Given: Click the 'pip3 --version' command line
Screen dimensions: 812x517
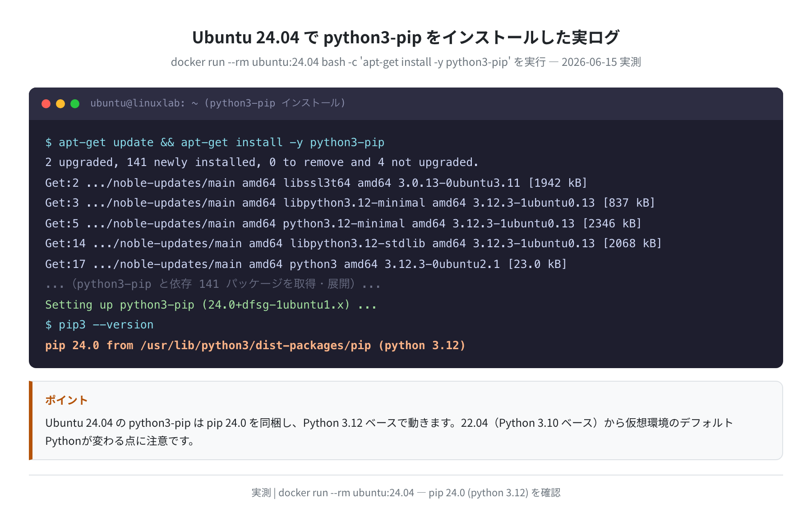Looking at the screenshot, I should (99, 325).
